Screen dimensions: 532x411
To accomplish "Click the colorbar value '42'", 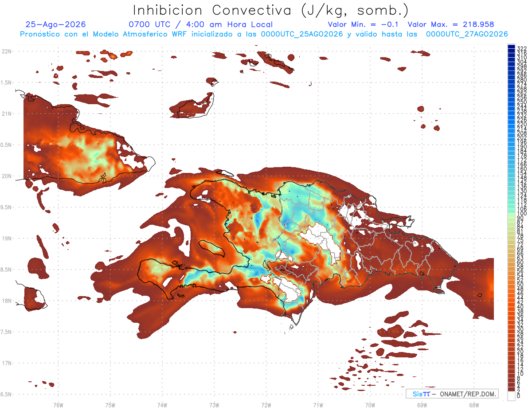I will click(x=520, y=302).
